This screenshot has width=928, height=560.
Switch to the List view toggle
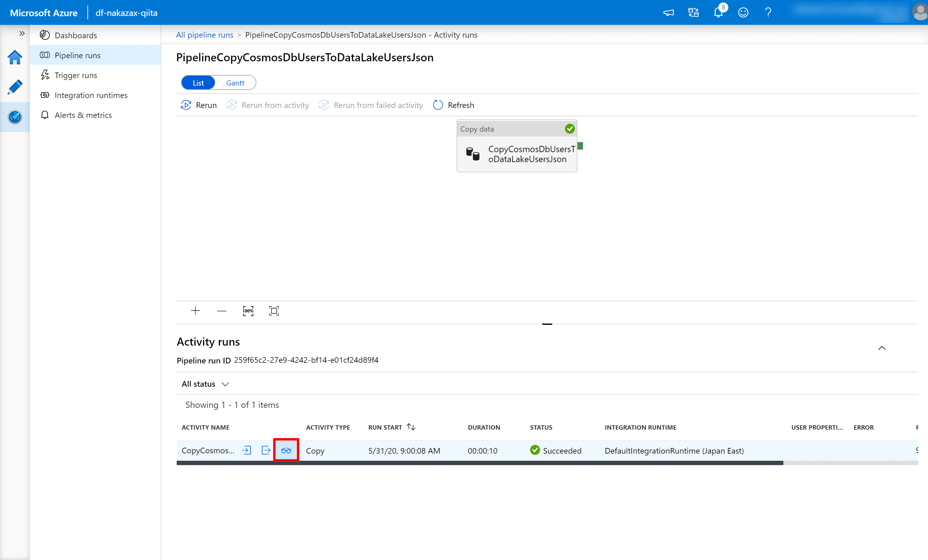click(198, 83)
